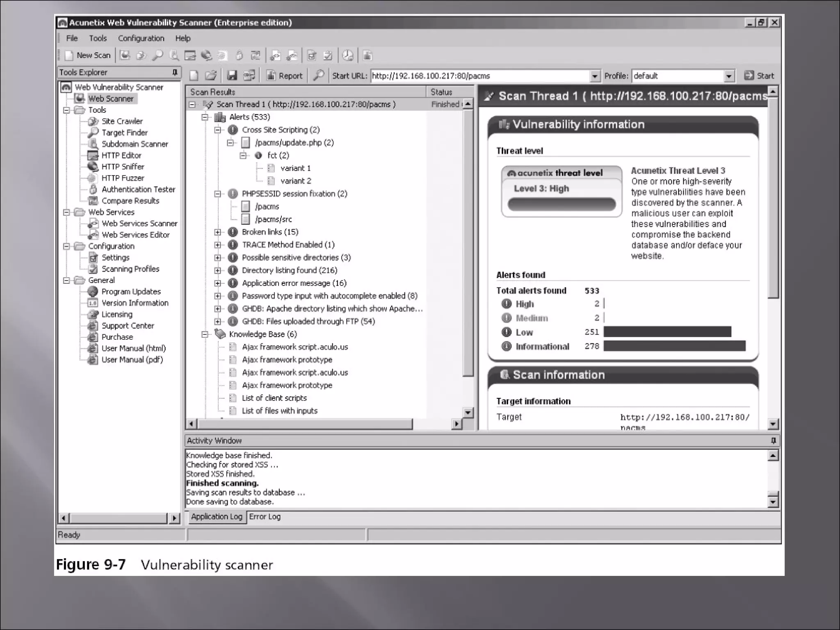Open the HTTP Sniffer tool
The image size is (840, 630).
(123, 167)
